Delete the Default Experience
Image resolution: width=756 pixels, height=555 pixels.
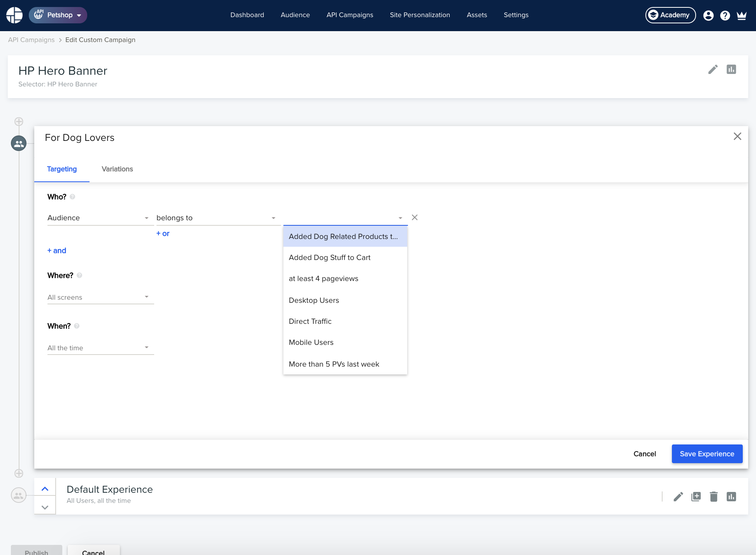[714, 497]
